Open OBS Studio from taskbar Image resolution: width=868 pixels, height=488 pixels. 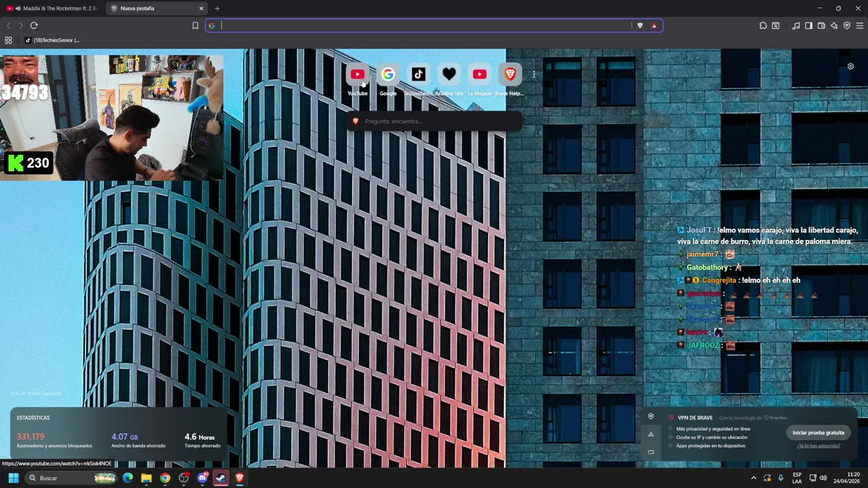click(x=184, y=478)
